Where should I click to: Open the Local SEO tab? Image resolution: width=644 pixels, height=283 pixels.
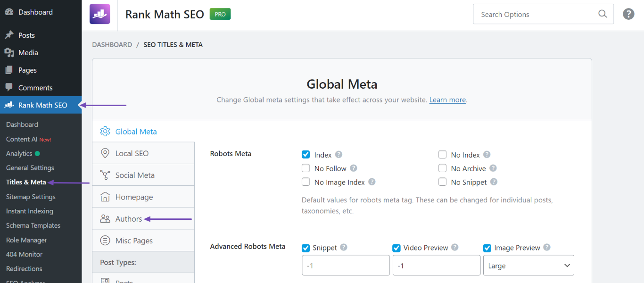tap(143, 153)
